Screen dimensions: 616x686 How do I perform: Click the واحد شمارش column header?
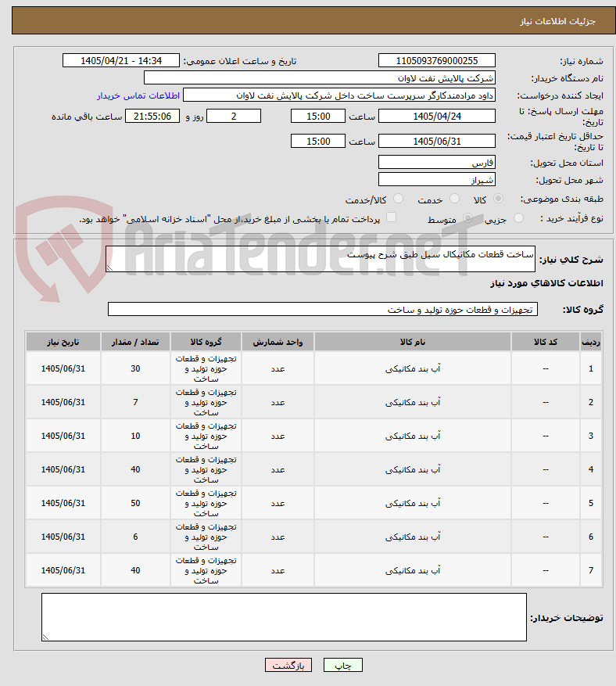pos(278,342)
